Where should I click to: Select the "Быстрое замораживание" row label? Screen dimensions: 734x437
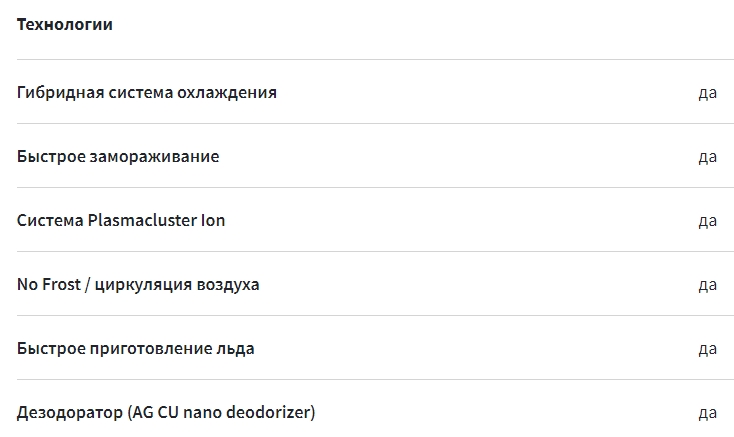pyautogui.click(x=118, y=156)
